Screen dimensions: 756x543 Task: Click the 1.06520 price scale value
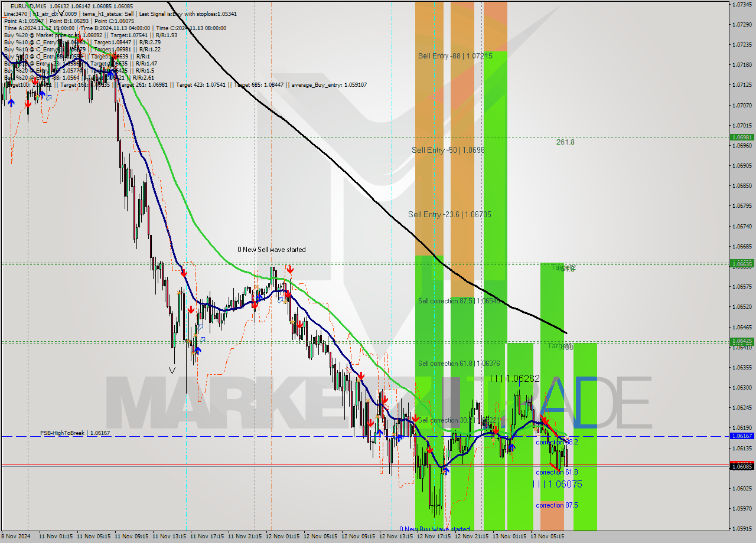click(x=742, y=306)
